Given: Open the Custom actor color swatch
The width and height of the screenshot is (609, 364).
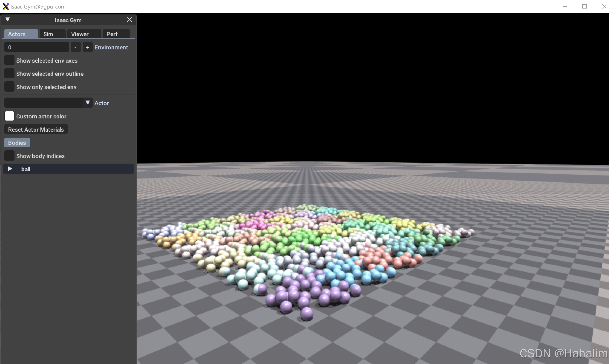Looking at the screenshot, I should click(x=9, y=116).
